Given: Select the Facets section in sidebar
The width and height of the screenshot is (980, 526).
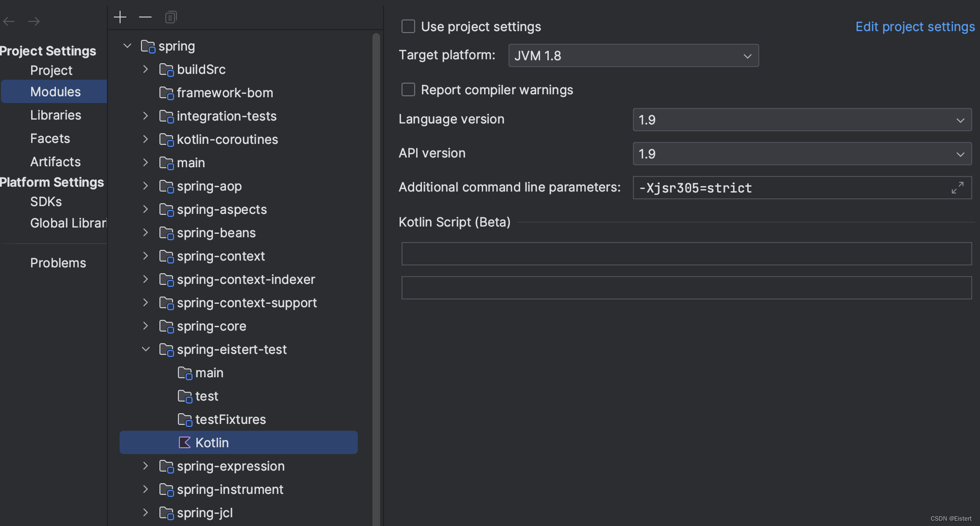Looking at the screenshot, I should pyautogui.click(x=49, y=138).
